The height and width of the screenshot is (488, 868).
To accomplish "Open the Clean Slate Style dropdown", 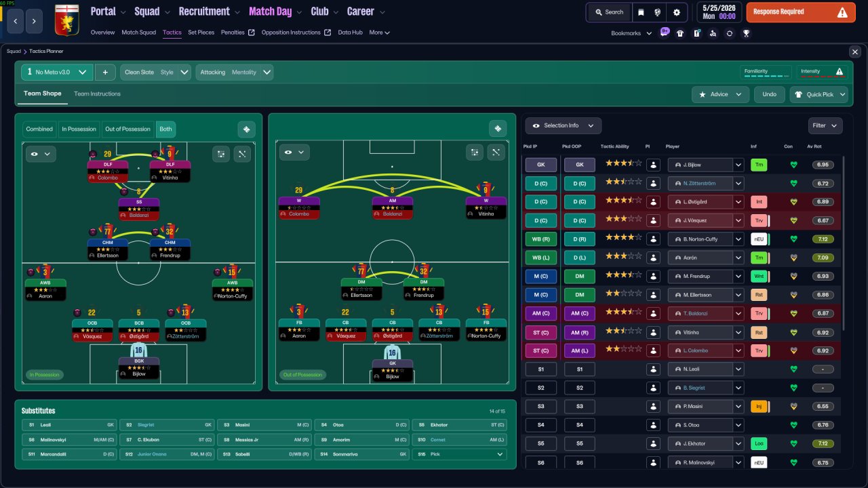I will (x=155, y=73).
